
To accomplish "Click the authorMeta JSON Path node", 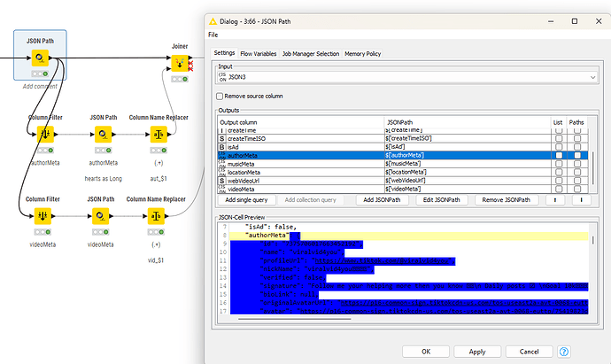I will point(104,134).
